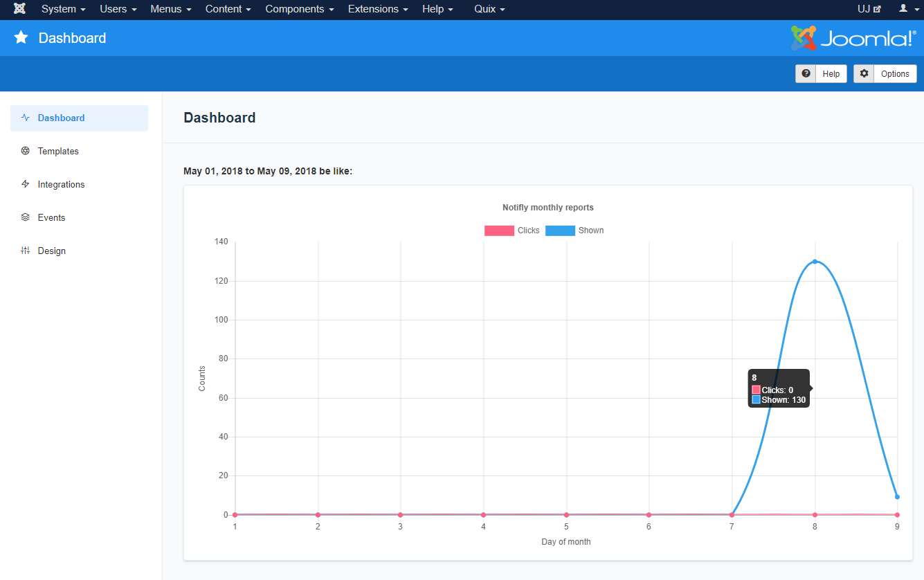Click the Events layers icon

click(x=26, y=217)
